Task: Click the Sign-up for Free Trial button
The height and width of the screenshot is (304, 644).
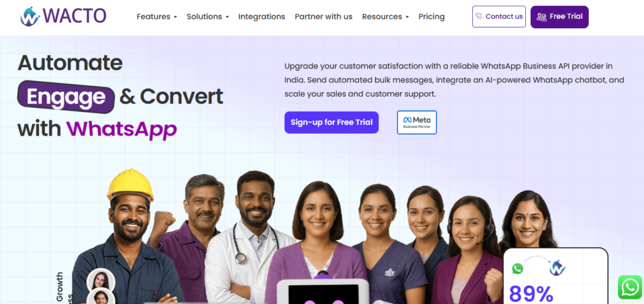Action: (331, 122)
